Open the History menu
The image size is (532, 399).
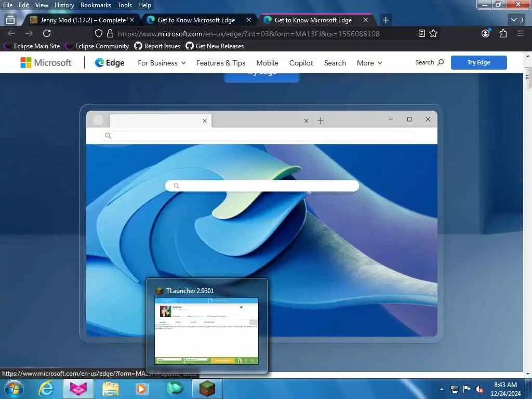click(x=64, y=5)
